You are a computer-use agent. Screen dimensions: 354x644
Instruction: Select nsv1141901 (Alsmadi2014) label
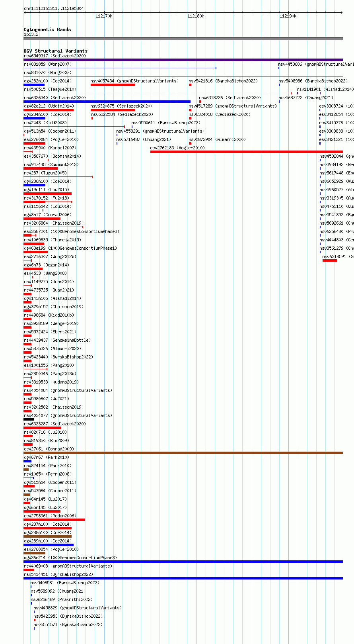click(325, 89)
